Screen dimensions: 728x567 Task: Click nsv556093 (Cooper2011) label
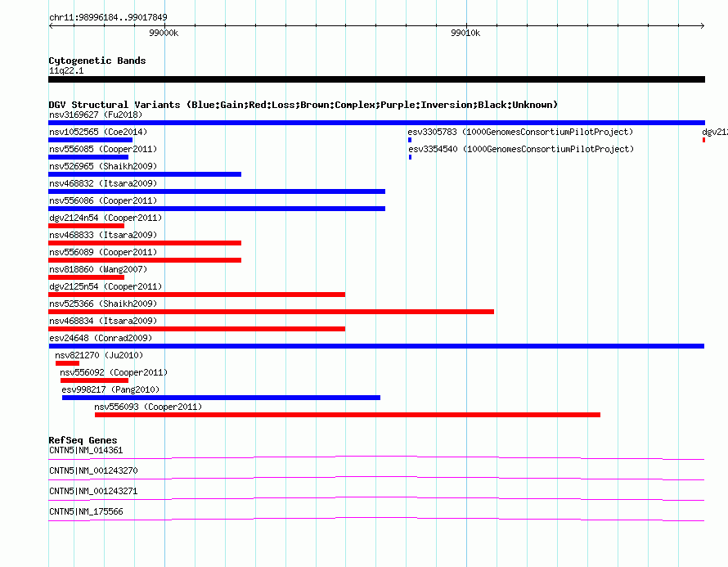[149, 407]
